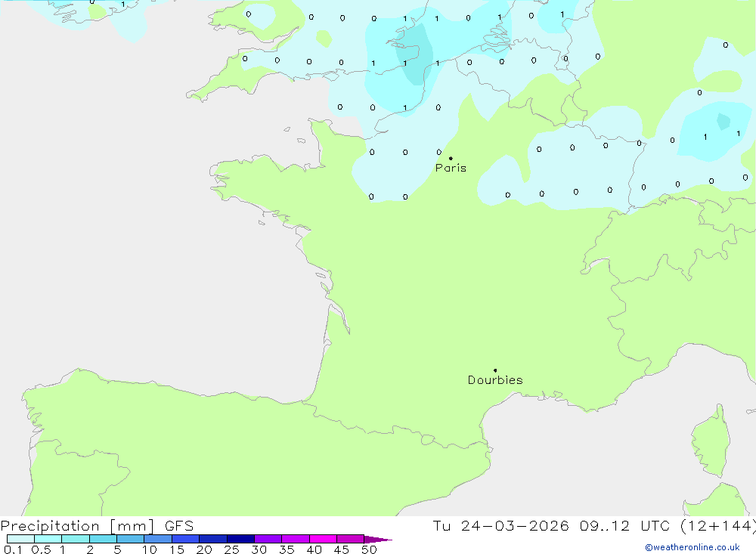Pick the 45–50 mm legend swatch

[350, 539]
